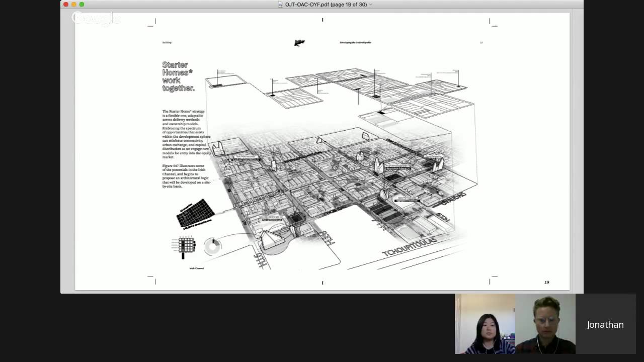The image size is (644, 362).
Task: Select the video thumbnail of the person wearing glasses
Action: coord(545,324)
